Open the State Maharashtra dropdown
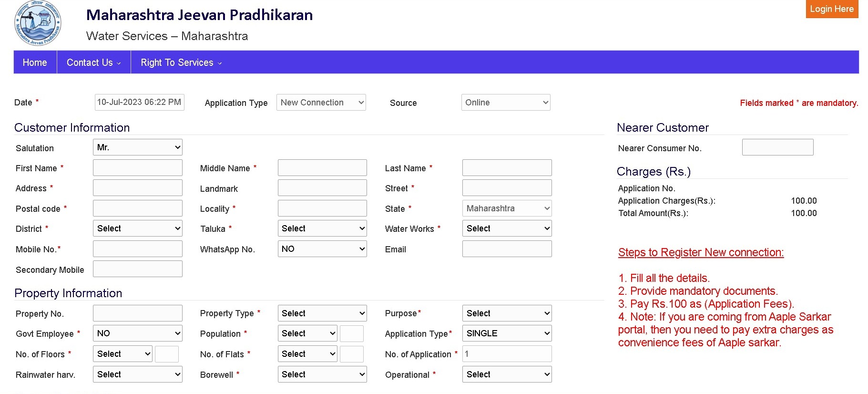The width and height of the screenshot is (868, 394). point(507,208)
